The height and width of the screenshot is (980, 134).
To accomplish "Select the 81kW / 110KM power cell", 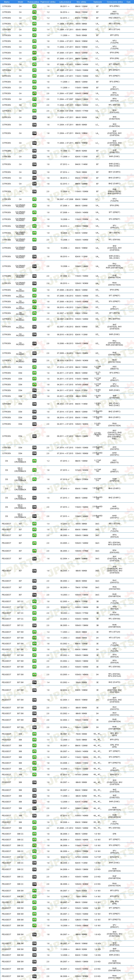I will (81, 18).
